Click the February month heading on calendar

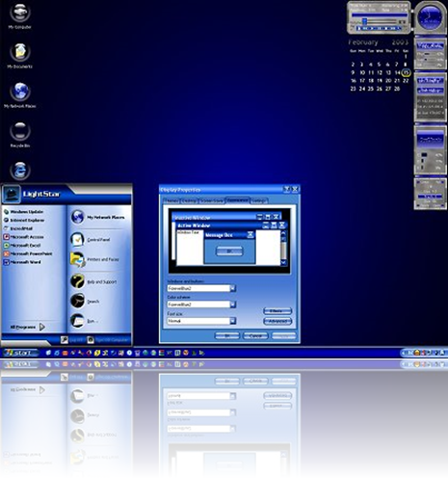tap(363, 42)
